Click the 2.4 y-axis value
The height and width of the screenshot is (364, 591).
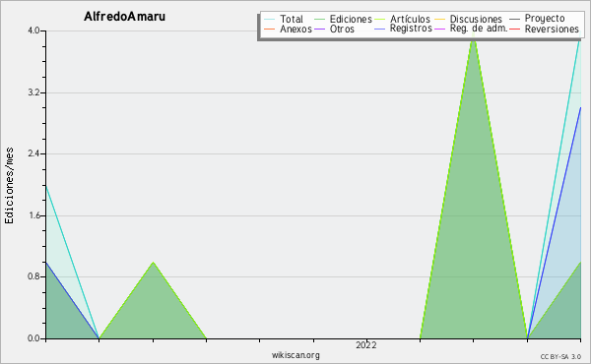click(33, 153)
